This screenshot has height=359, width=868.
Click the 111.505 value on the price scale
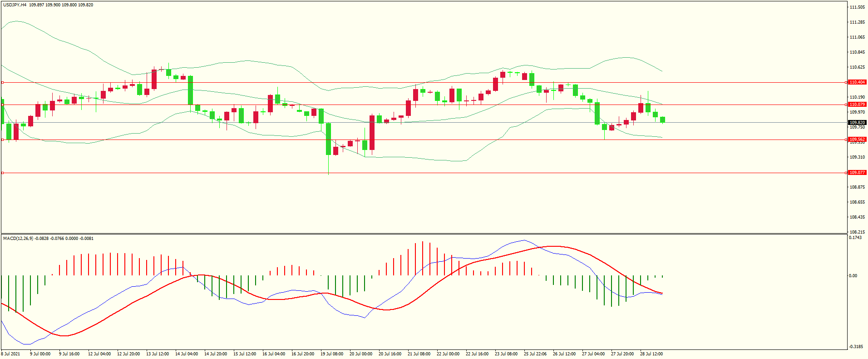point(857,7)
